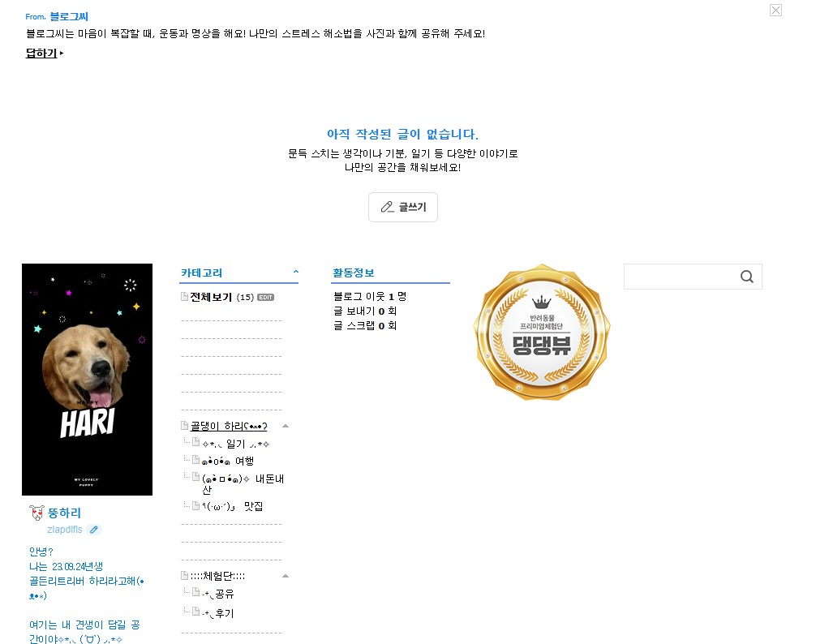Click the 댕댕뷰 gold badge image
Screen dimensions: 816x644
pos(542,332)
